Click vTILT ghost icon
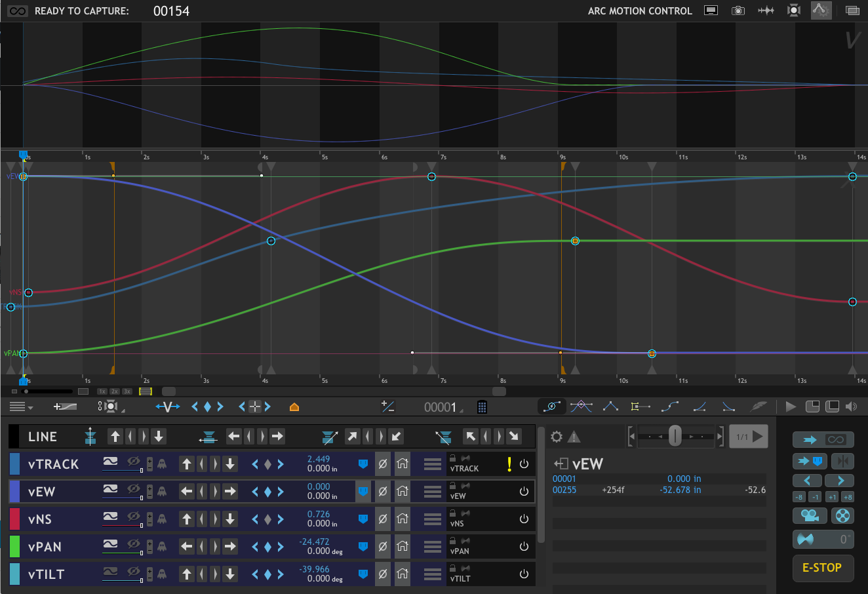This screenshot has width=868, height=594. 161,574
